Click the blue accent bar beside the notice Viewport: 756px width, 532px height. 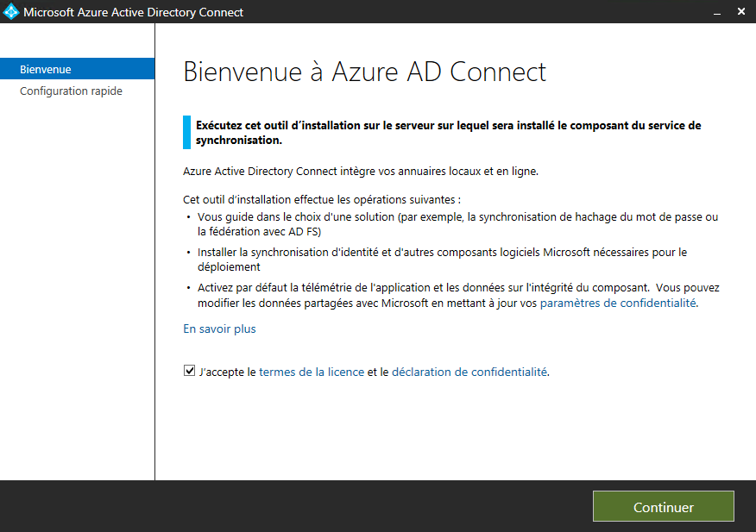(186, 133)
